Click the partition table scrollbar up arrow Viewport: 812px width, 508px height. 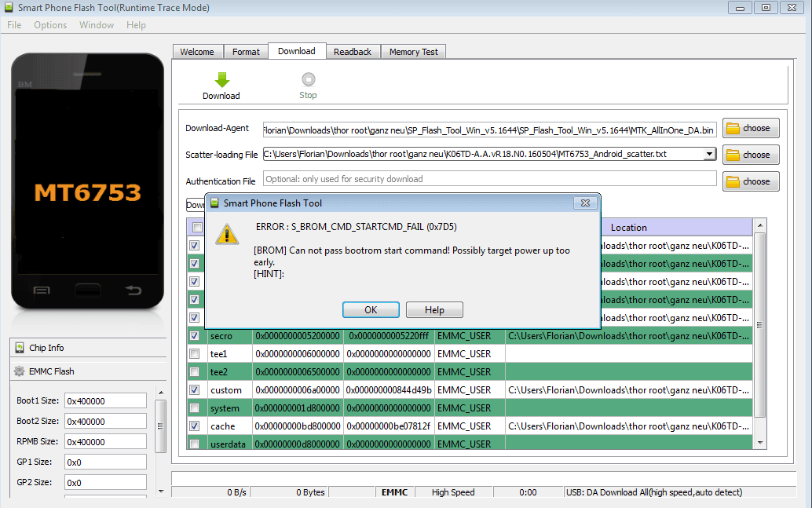759,225
